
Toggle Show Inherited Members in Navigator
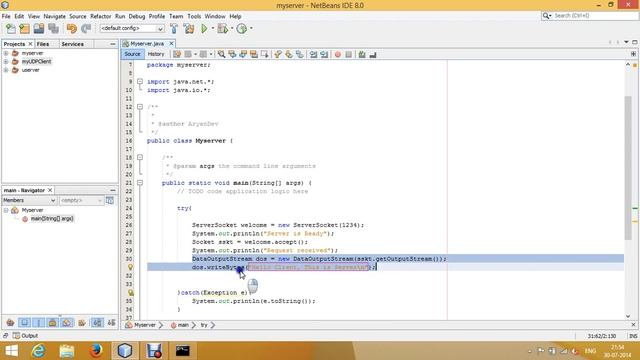[10, 323]
